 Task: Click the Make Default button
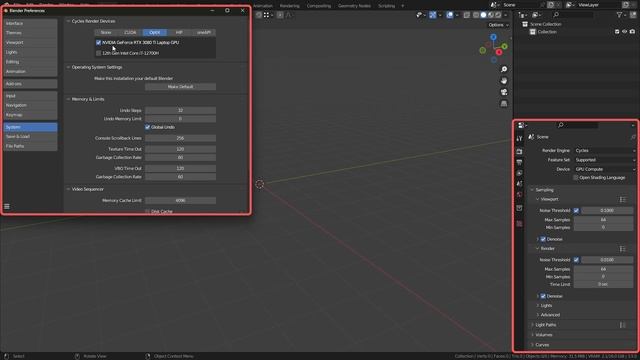click(x=180, y=87)
